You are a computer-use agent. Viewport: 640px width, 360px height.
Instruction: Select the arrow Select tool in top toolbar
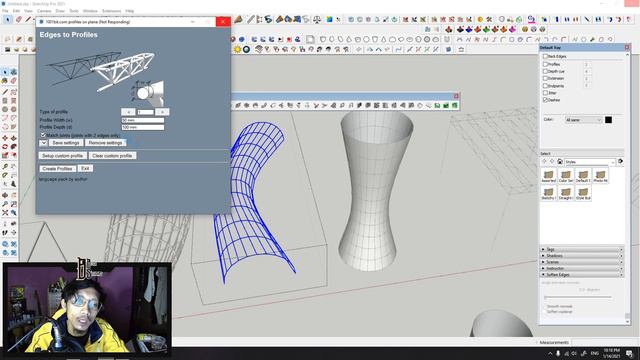coord(7,19)
